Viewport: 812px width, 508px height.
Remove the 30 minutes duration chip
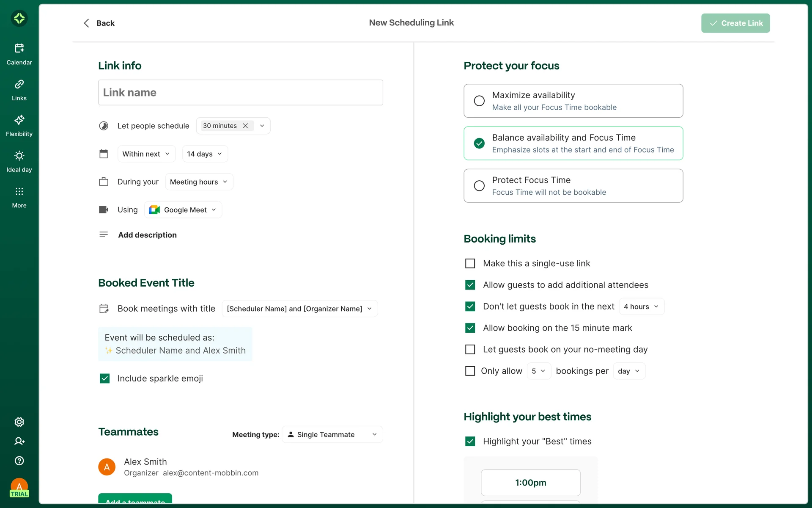[x=245, y=126]
